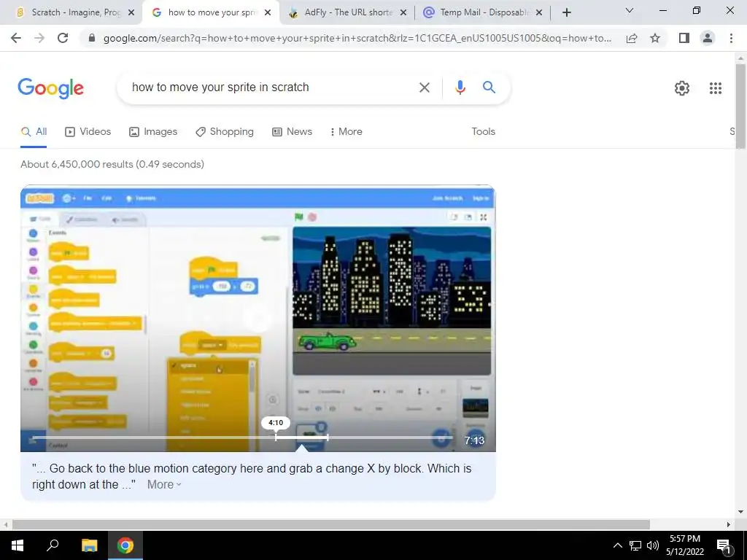Click the address bar URL
This screenshot has height=560, width=747.
[x=357, y=39]
